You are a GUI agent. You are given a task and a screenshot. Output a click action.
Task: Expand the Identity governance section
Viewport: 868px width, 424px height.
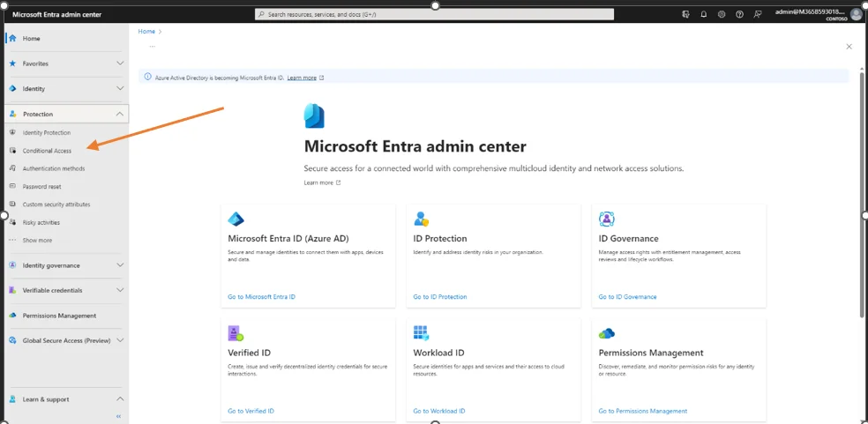point(120,265)
